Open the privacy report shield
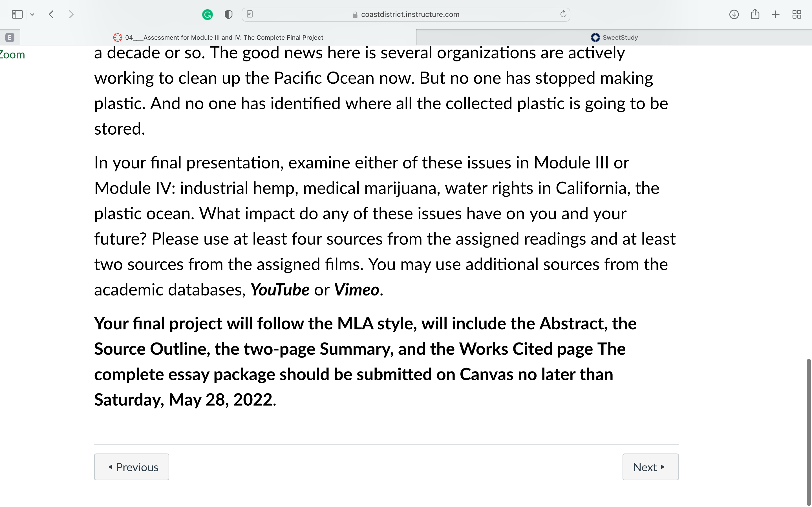This screenshot has width=812, height=507. pos(228,14)
